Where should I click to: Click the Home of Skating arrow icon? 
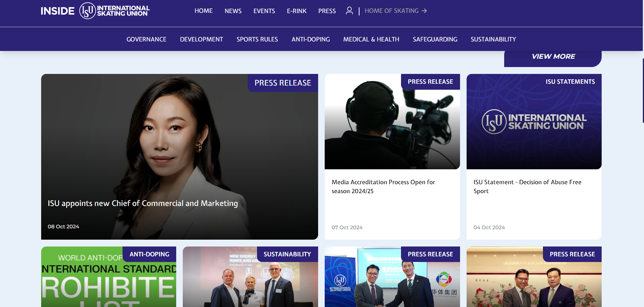click(x=425, y=11)
